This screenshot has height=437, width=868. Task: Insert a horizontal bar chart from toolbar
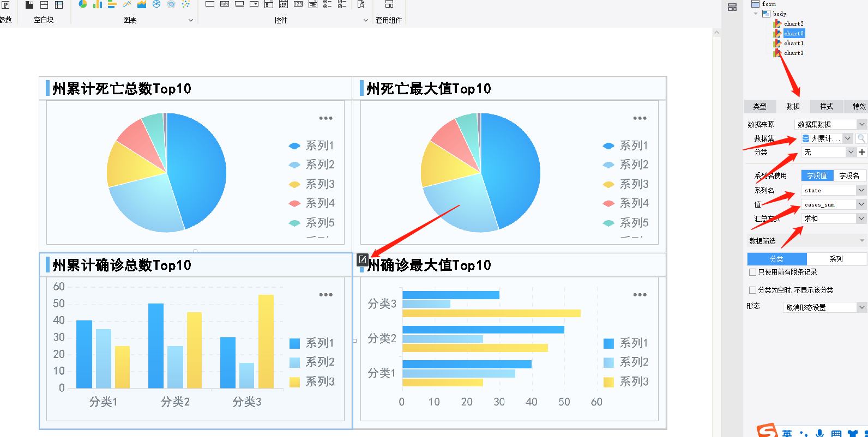(112, 4)
